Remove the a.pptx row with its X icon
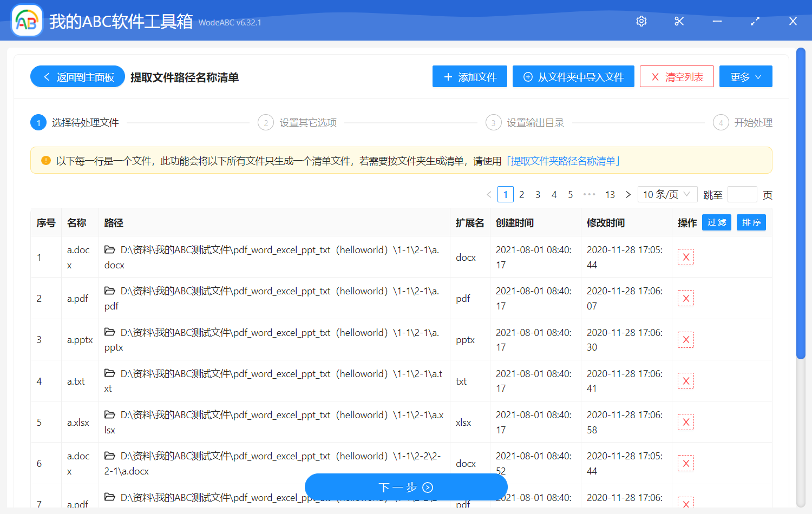 [685, 339]
